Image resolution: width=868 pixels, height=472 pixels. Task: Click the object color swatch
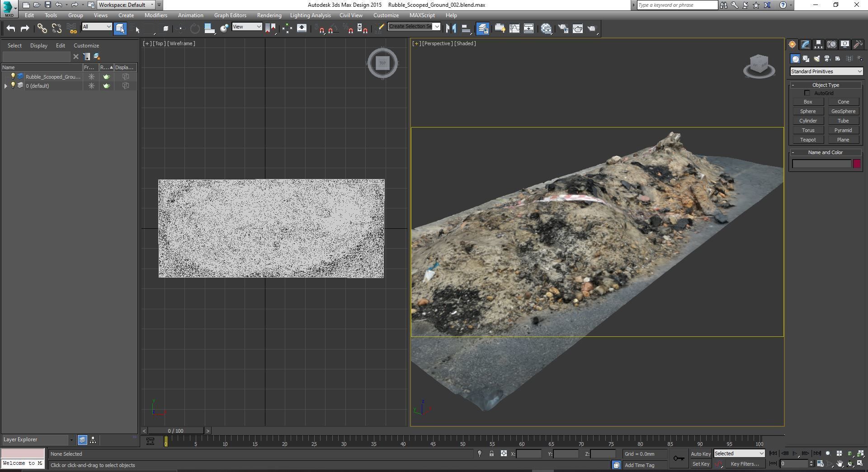pos(857,164)
